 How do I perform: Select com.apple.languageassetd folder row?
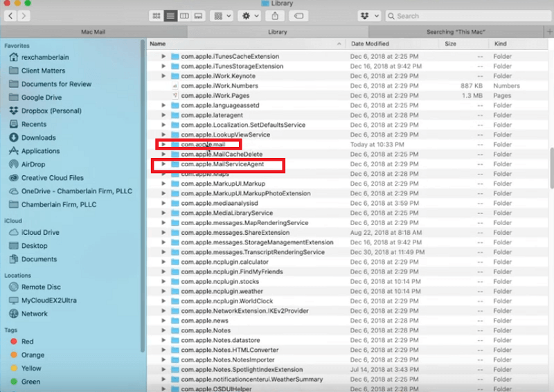(x=348, y=105)
